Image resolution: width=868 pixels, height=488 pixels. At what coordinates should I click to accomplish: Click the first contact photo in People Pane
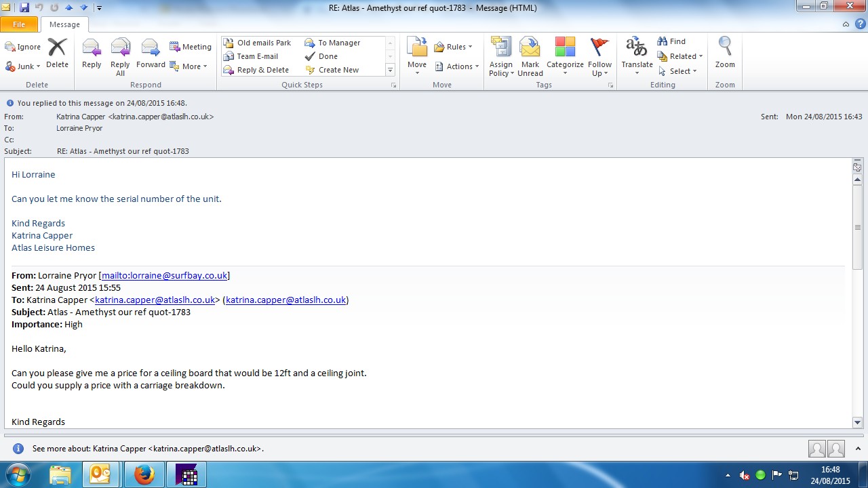tap(817, 449)
